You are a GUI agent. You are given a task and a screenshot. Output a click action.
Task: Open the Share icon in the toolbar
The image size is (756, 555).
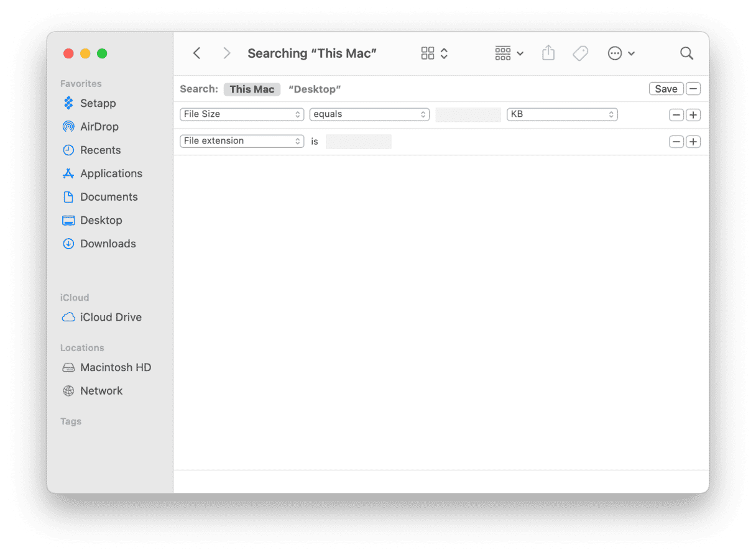pyautogui.click(x=548, y=53)
